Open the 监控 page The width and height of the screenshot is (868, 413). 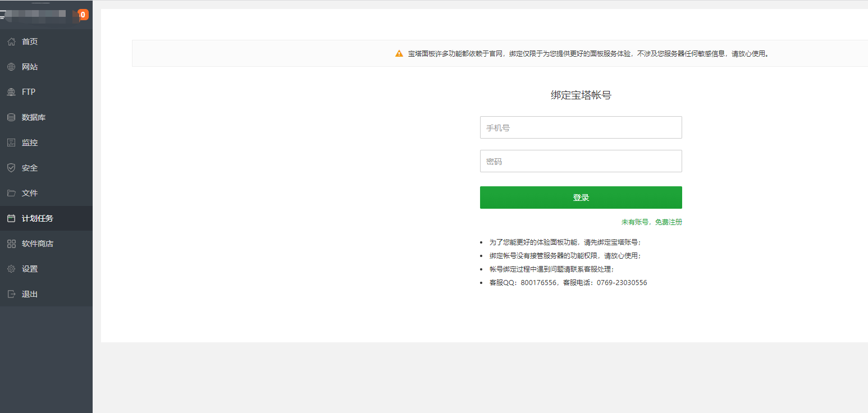[46, 143]
